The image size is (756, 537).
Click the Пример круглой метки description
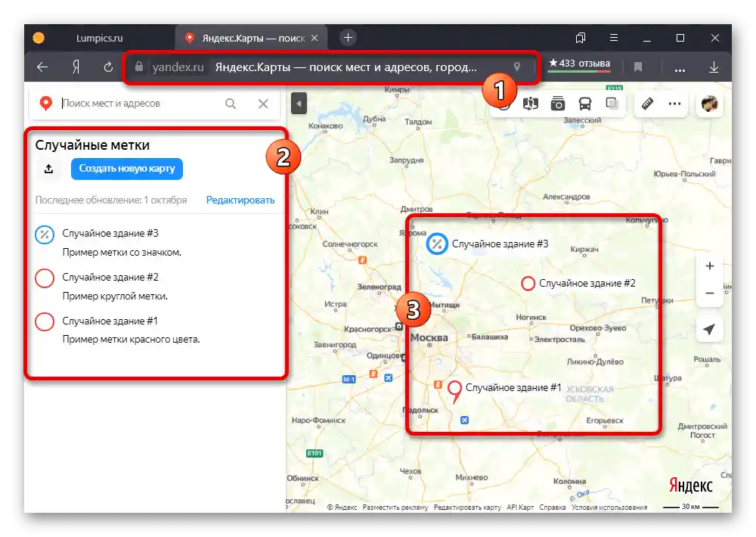[x=115, y=296]
